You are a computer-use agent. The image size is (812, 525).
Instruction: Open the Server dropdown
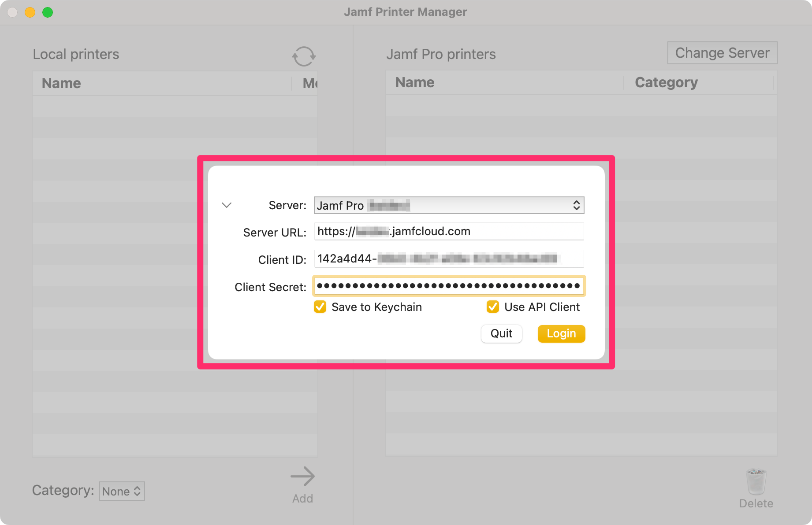click(449, 205)
